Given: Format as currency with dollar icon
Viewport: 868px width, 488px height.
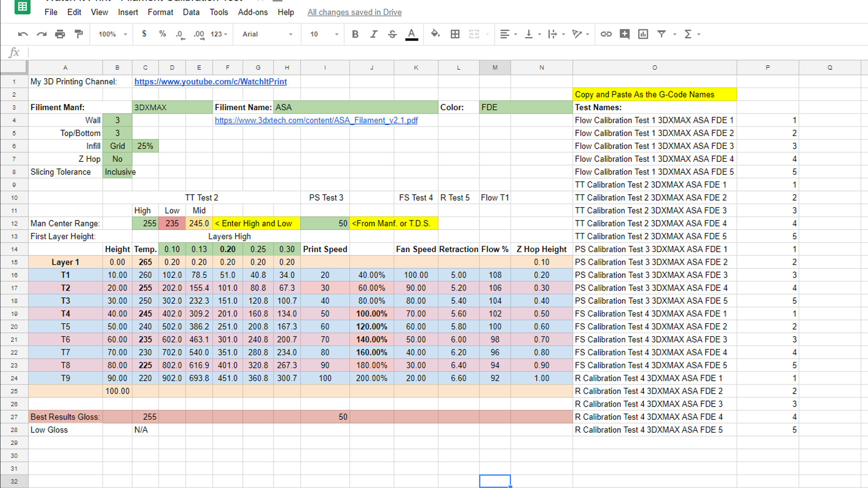Looking at the screenshot, I should click(144, 34).
